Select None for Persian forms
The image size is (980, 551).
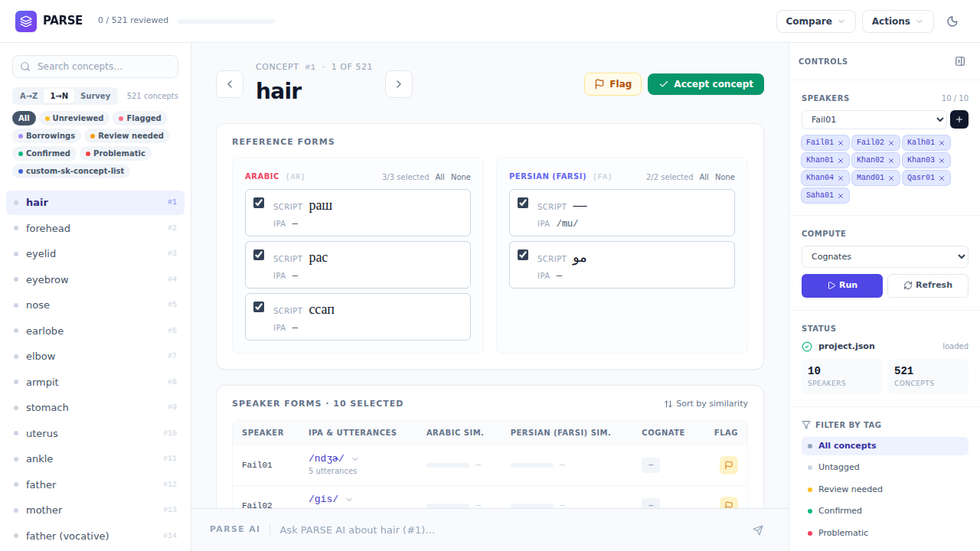725,177
